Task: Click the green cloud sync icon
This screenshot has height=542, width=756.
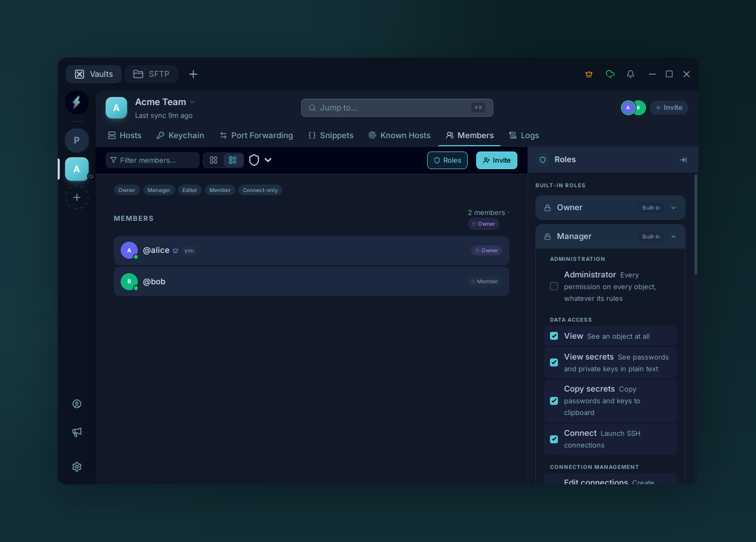Action: click(610, 74)
